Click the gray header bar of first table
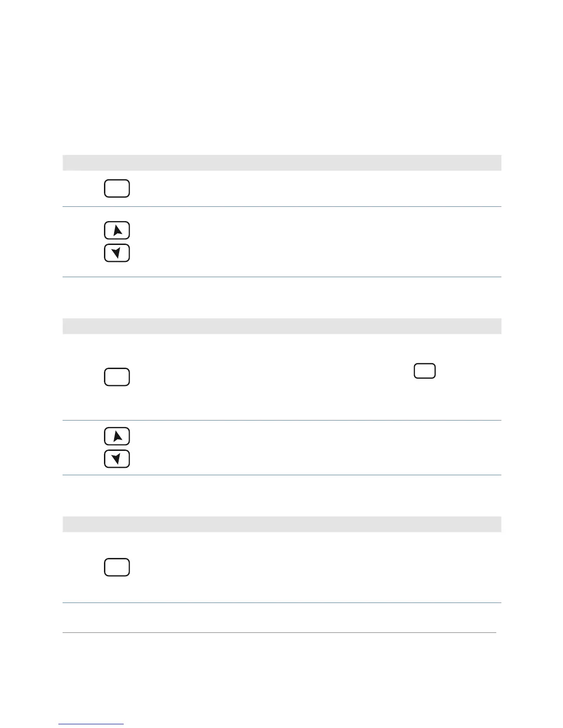This screenshot has width=563, height=728. pyautogui.click(x=281, y=163)
